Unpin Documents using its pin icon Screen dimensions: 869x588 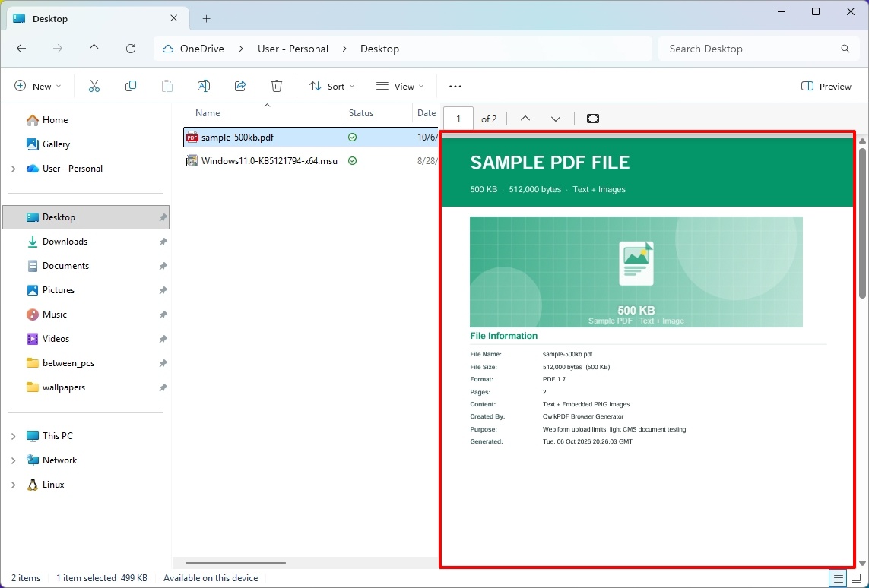click(163, 267)
